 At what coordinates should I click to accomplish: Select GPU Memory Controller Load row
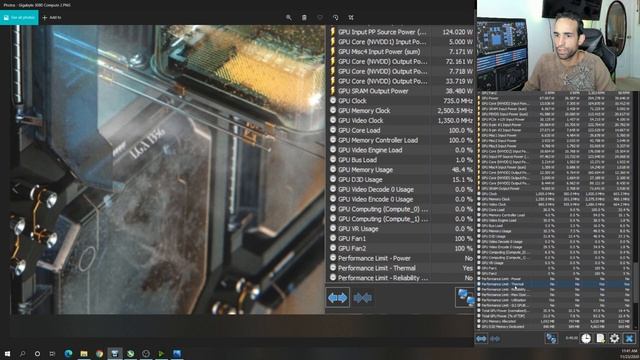(400, 140)
